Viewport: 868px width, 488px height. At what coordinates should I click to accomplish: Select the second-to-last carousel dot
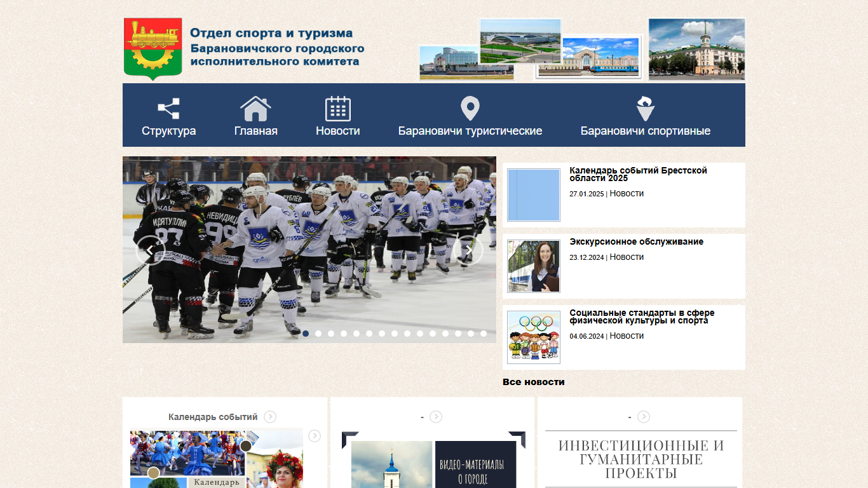[x=471, y=334]
